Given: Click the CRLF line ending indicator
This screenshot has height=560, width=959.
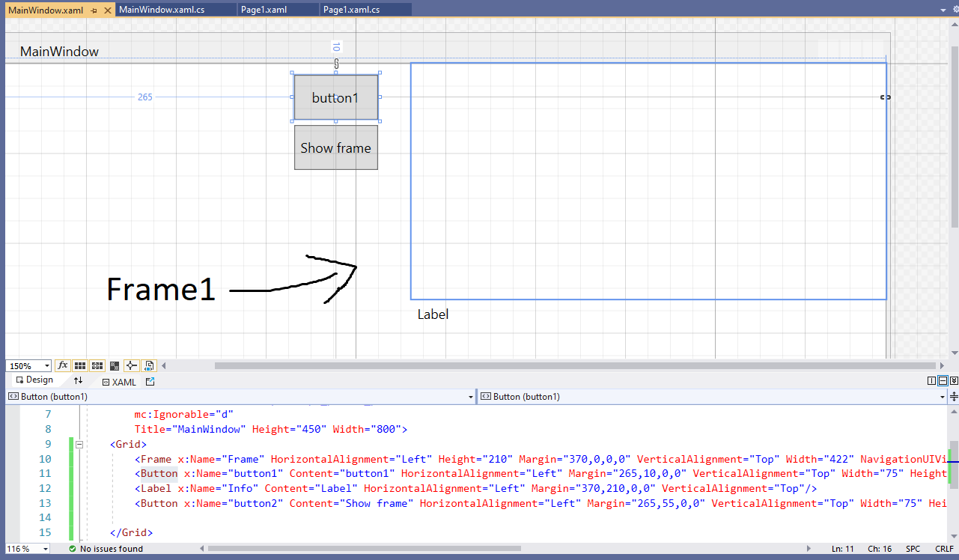Looking at the screenshot, I should 944,549.
